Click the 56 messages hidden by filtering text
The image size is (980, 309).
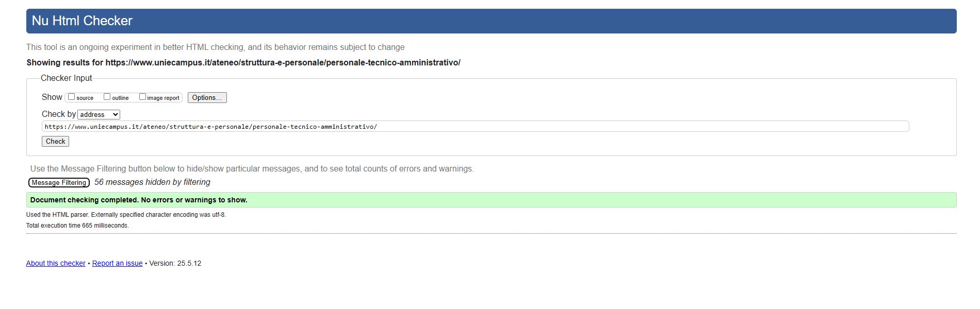click(x=152, y=182)
